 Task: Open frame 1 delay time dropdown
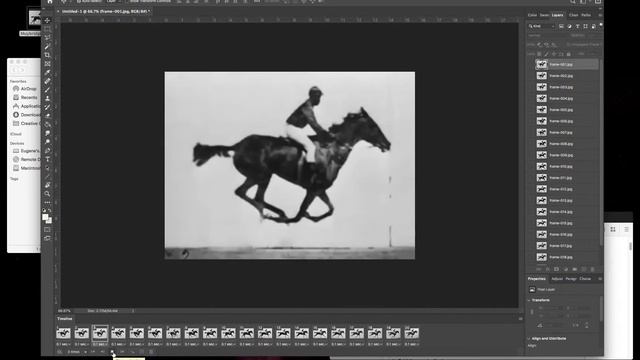[63, 344]
